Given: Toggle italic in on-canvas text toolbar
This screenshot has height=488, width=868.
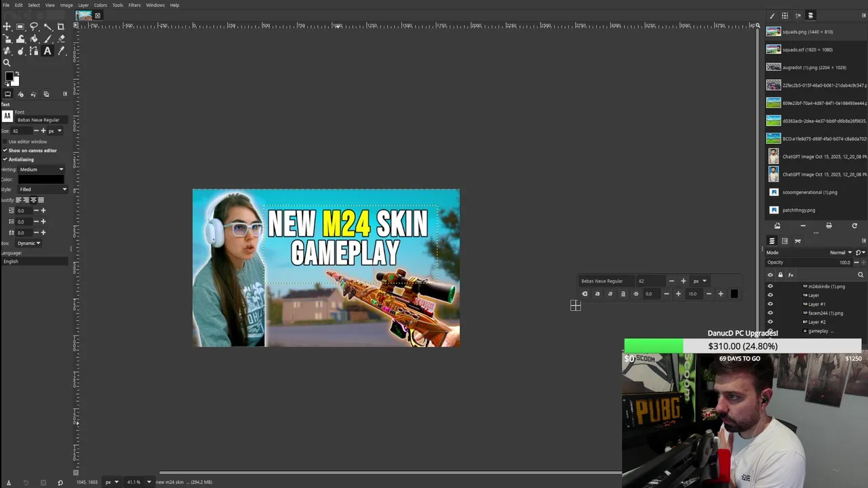Looking at the screenshot, I should coord(610,293).
